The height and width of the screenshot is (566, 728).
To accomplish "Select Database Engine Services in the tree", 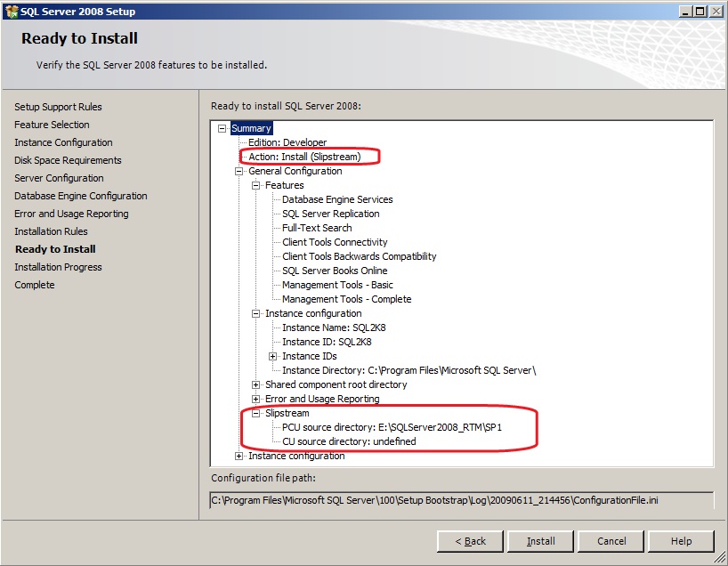I will [x=337, y=199].
